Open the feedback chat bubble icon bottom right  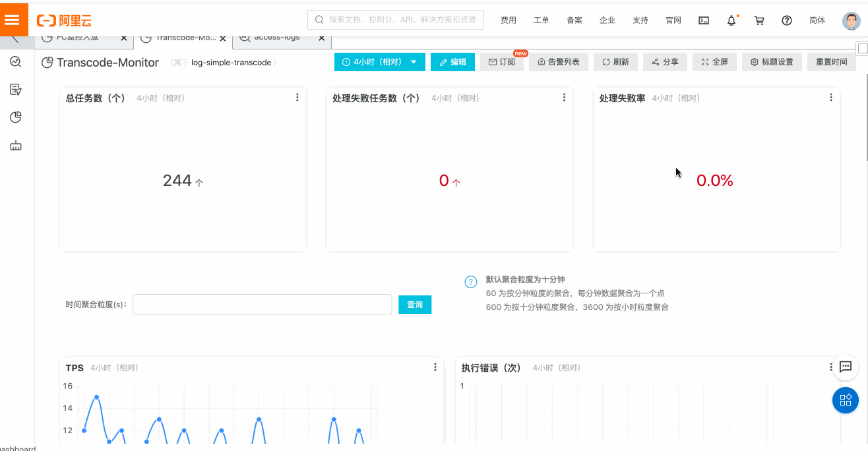click(x=846, y=368)
